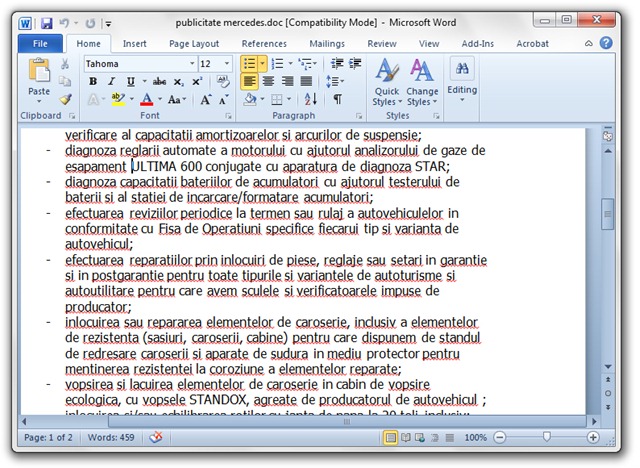Toggle the Bullets list button
This screenshot has height=468, width=640.
point(249,64)
